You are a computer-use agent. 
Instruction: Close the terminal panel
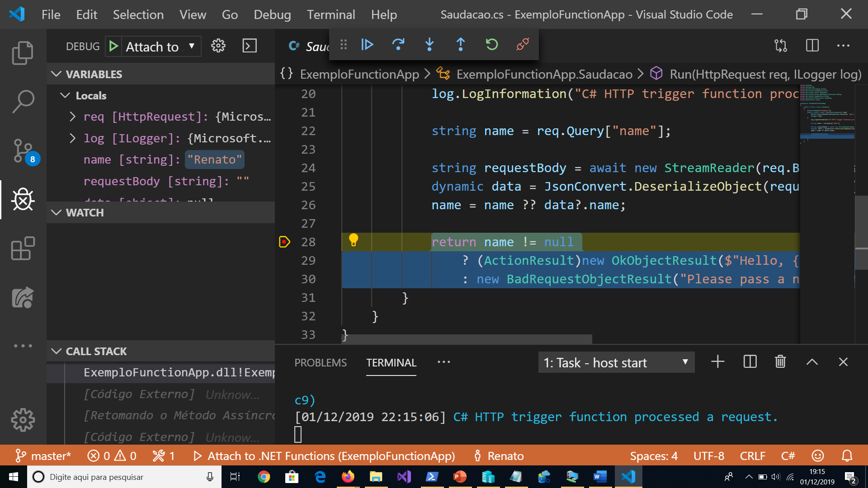coord(843,362)
